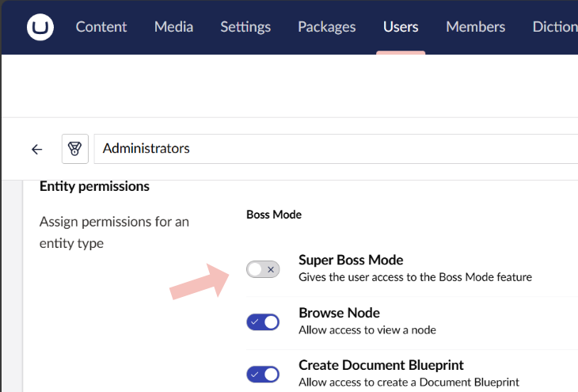Select the Users section tab
The image size is (578, 392).
(x=401, y=27)
